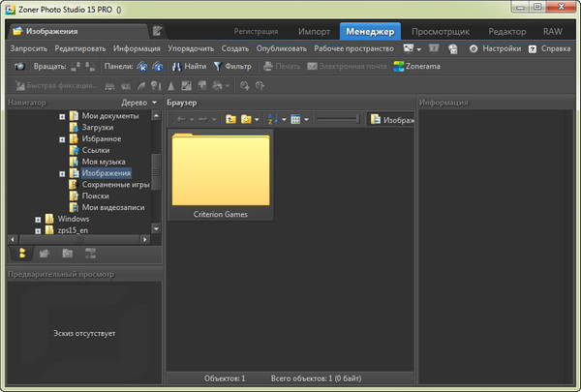The width and height of the screenshot is (581, 392).
Task: Open the Дерево dropdown in Navigator
Action: [x=140, y=102]
